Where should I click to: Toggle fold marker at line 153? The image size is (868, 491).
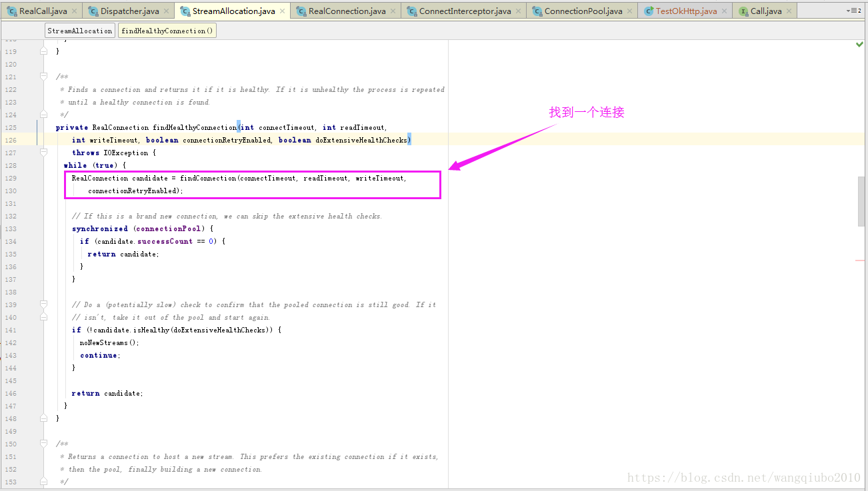click(x=44, y=482)
